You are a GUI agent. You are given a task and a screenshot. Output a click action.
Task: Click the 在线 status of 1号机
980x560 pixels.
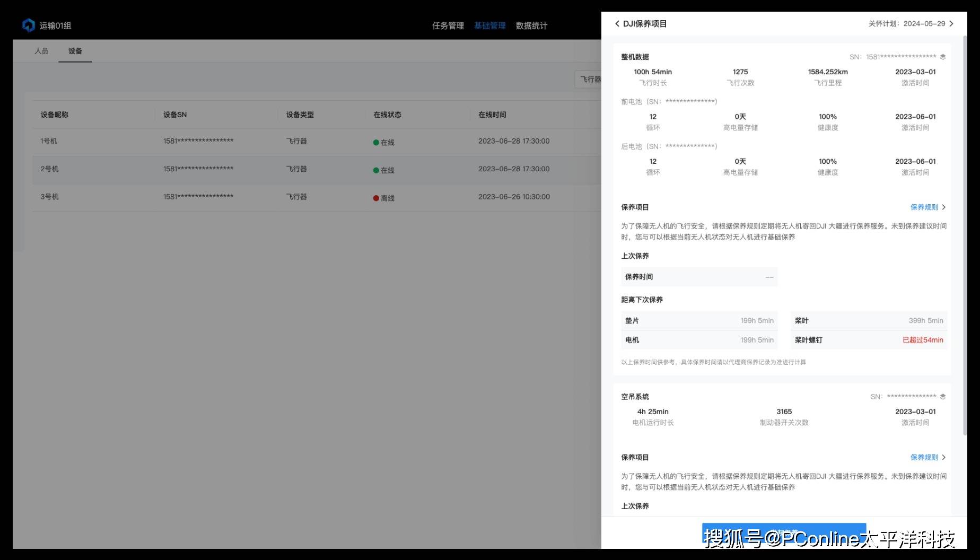coord(384,142)
